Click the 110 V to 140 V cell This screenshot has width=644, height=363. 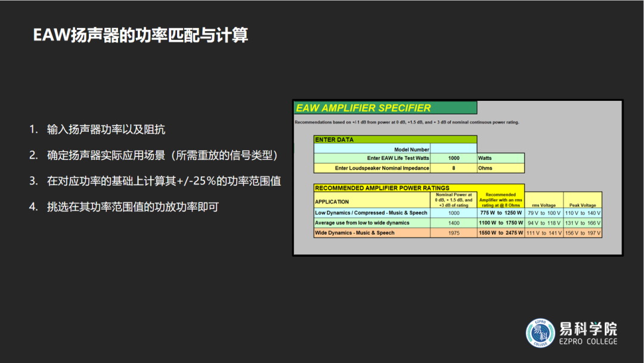pos(583,213)
